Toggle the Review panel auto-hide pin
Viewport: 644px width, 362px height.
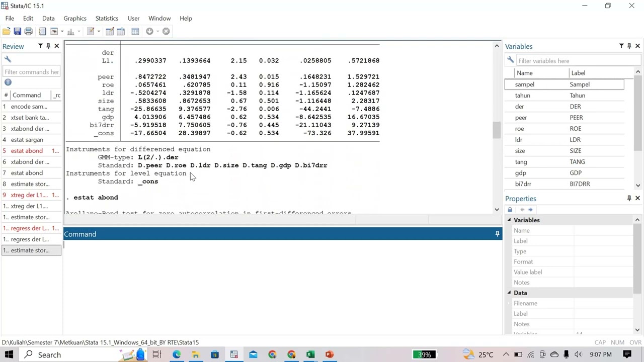click(x=48, y=46)
